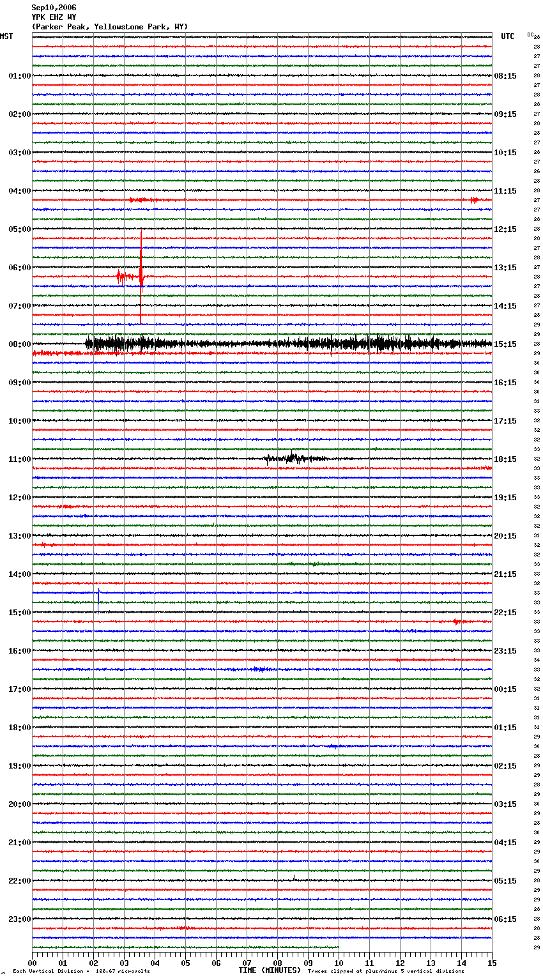This screenshot has width=543, height=980.
Task: Select the 08:00 MST time label
Action: coord(19,344)
